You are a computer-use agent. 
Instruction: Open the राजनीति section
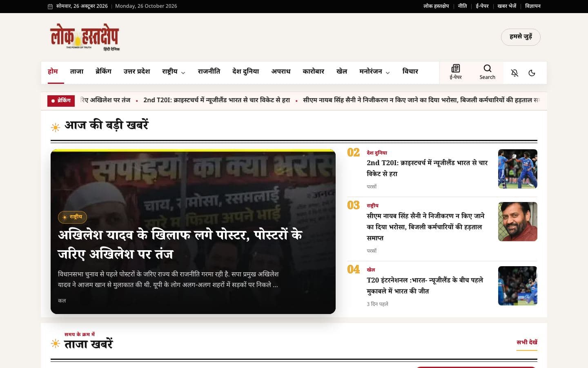click(209, 72)
